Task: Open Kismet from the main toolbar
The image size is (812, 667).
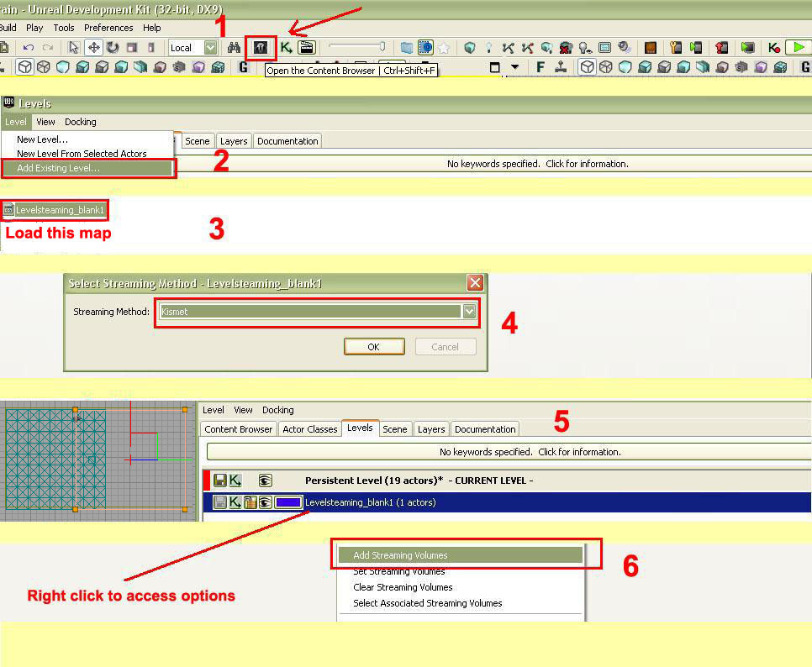Action: coord(286,48)
